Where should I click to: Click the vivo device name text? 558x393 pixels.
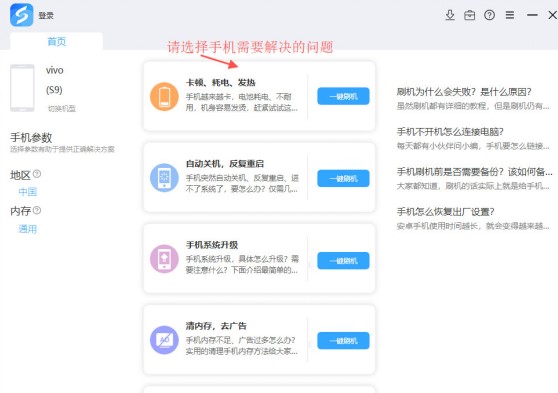point(54,70)
